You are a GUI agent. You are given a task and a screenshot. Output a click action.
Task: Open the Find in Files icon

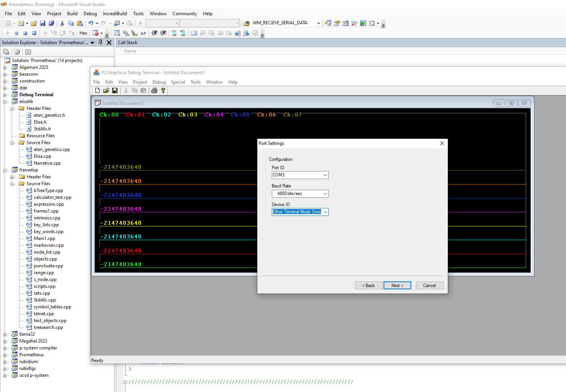pyautogui.click(x=246, y=23)
